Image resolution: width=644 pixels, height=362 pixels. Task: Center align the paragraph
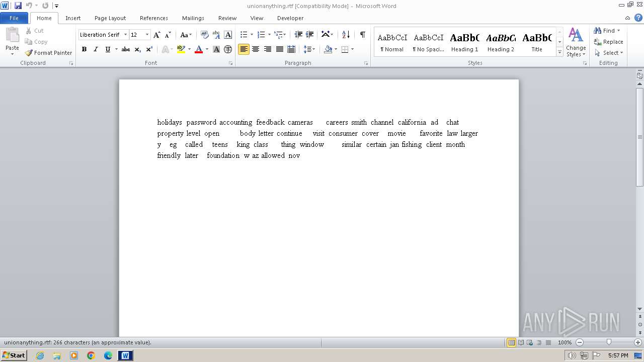256,49
